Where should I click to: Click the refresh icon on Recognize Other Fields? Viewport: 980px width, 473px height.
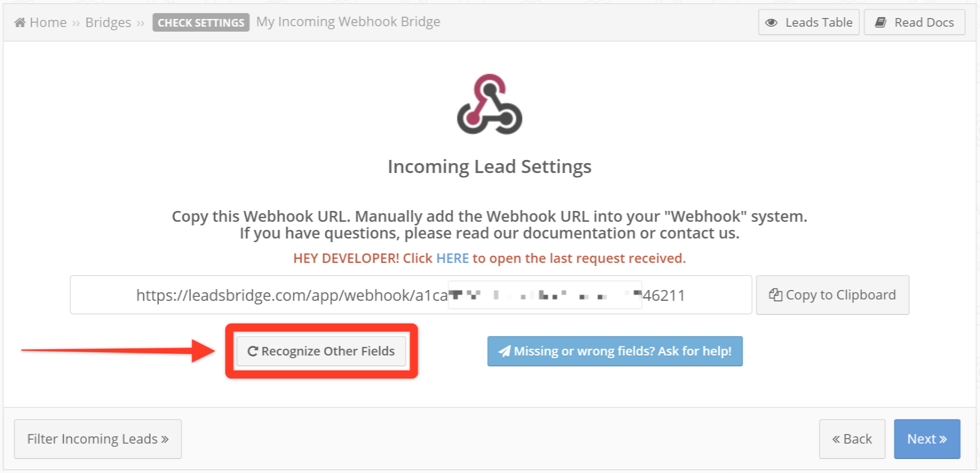253,351
